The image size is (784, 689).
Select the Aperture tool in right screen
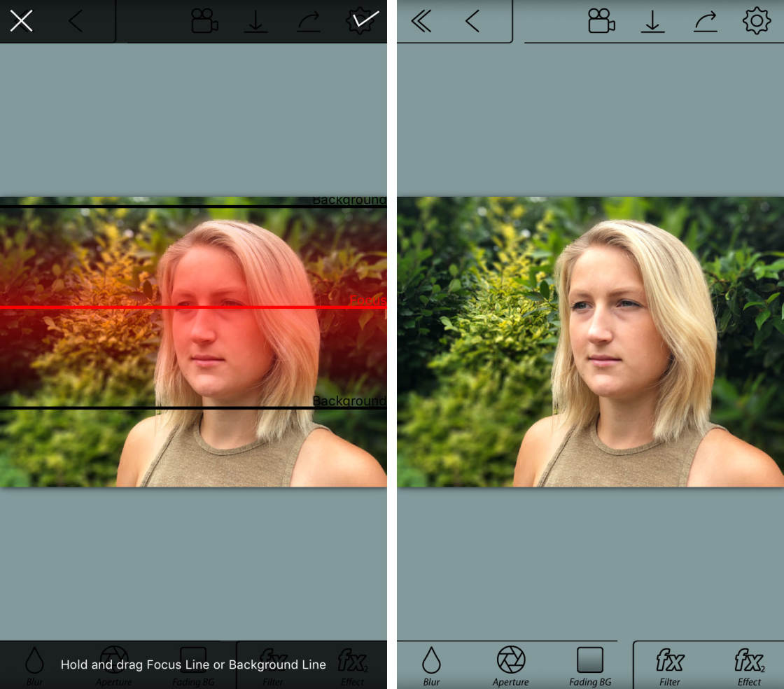[510, 666]
